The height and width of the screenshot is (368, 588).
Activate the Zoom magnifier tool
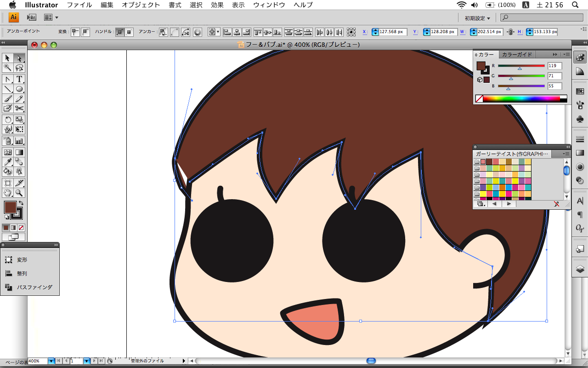19,193
